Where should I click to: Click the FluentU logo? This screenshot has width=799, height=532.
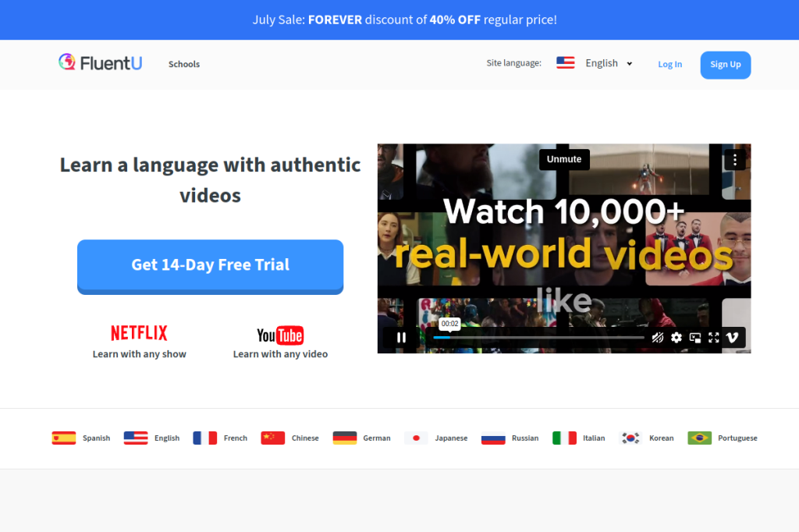pyautogui.click(x=101, y=62)
